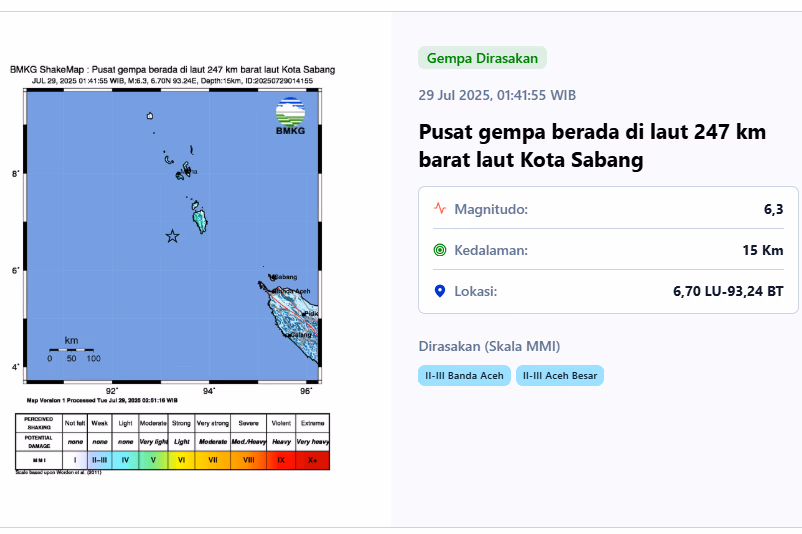The height and width of the screenshot is (534, 802).
Task: Click the BMKG logo on the map
Action: (x=291, y=116)
